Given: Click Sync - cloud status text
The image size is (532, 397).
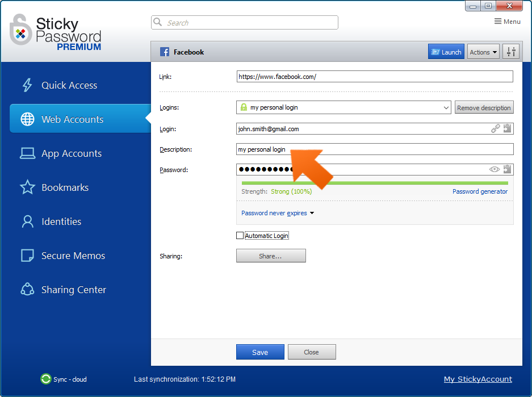Looking at the screenshot, I should (x=70, y=379).
